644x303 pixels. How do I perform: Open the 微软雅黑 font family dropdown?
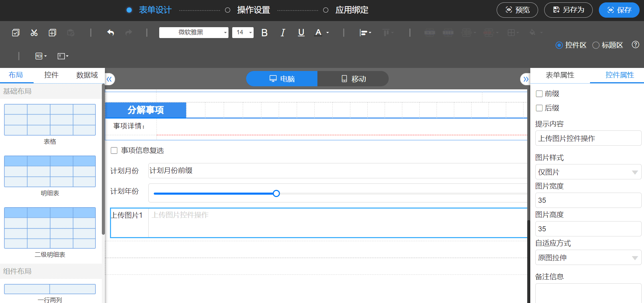click(x=194, y=33)
